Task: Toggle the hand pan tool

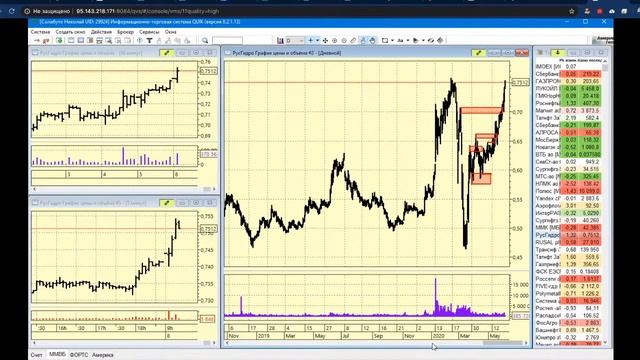Action: (372, 40)
